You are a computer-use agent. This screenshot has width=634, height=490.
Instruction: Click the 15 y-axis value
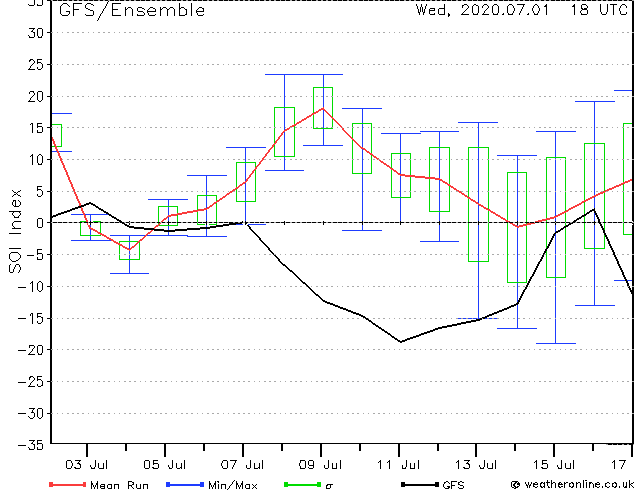(35, 128)
